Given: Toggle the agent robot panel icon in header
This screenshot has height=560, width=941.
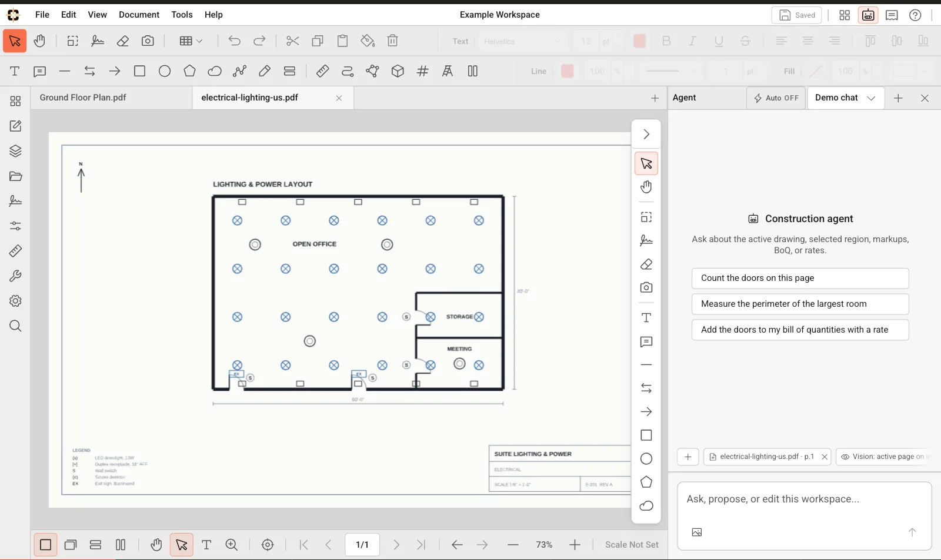Looking at the screenshot, I should (868, 15).
